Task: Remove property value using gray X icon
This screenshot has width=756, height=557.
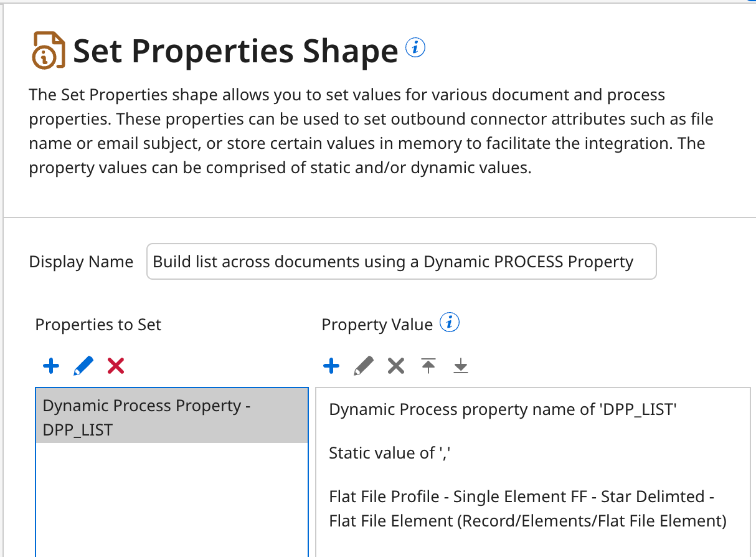Action: point(396,366)
